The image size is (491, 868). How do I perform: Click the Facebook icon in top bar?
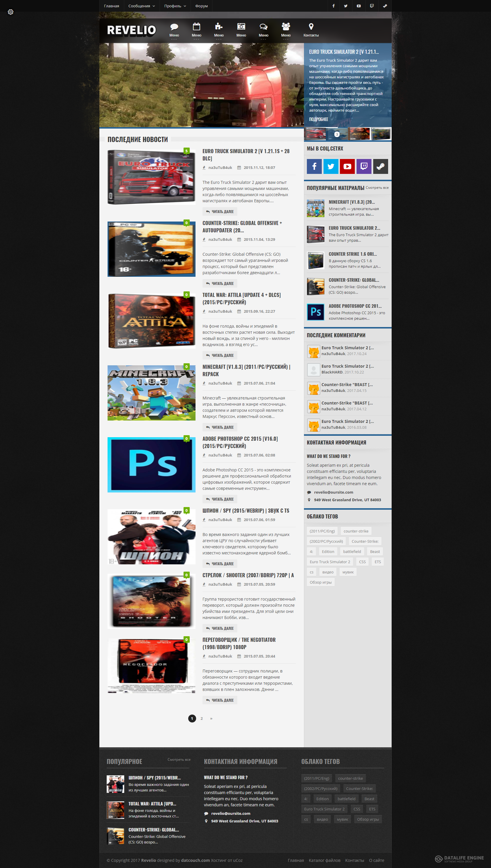[x=333, y=6]
